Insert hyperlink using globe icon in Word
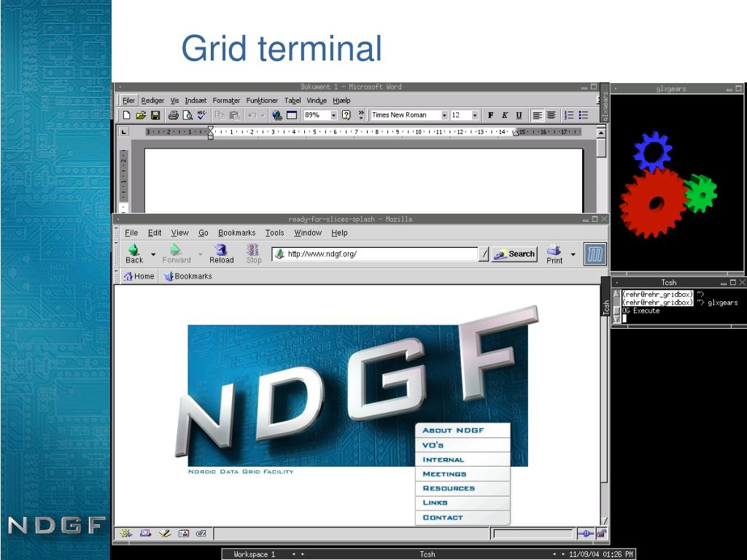This screenshot has width=747, height=560. coord(276,115)
